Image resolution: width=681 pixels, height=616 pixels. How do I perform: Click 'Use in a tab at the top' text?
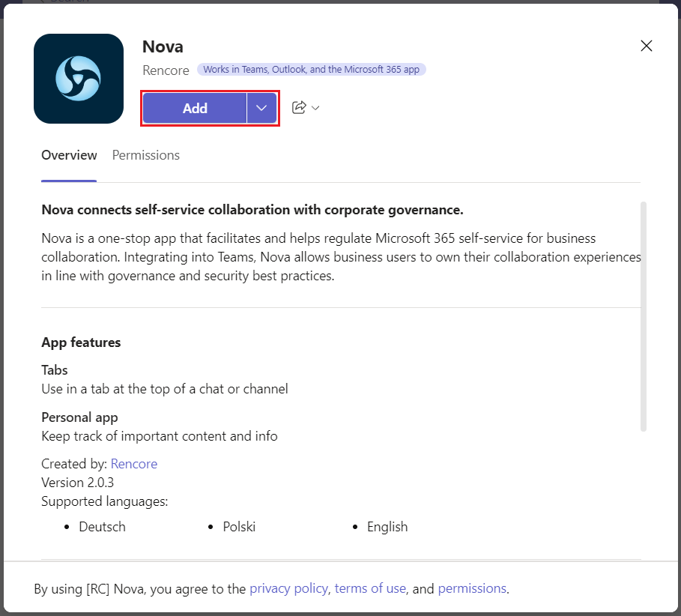click(165, 389)
